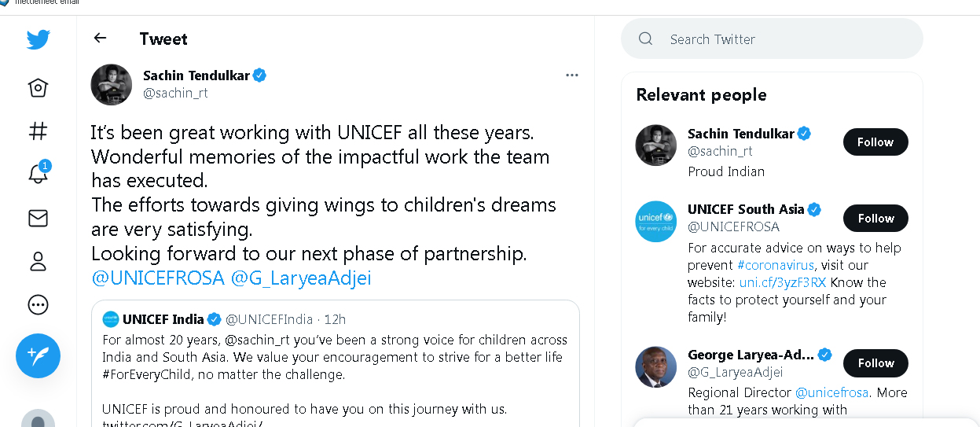The width and height of the screenshot is (980, 427).
Task: Follow UNICEF South Asia
Action: pos(875,219)
